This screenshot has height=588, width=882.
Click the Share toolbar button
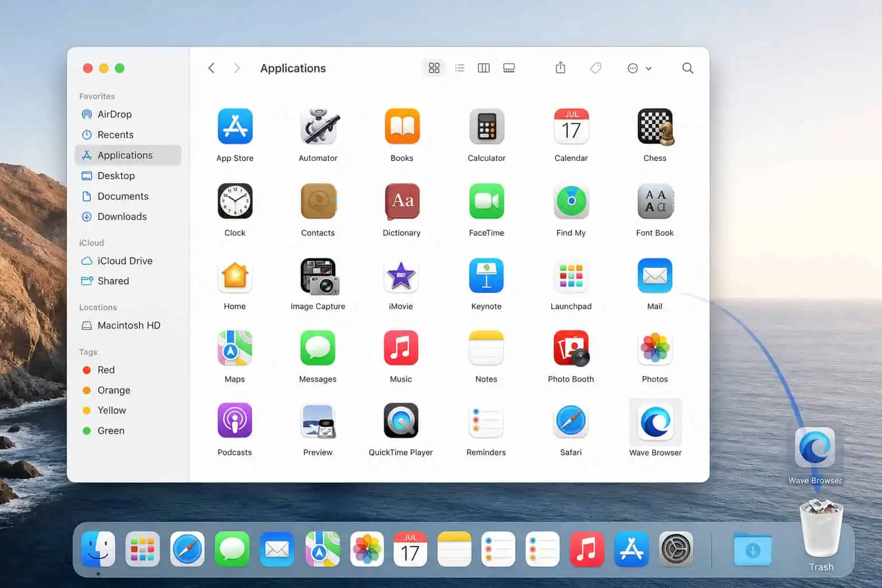[x=560, y=68]
